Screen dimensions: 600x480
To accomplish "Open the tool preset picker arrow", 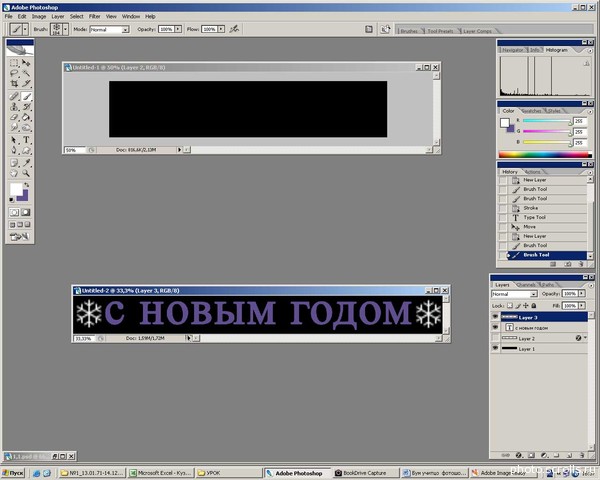I will point(25,29).
